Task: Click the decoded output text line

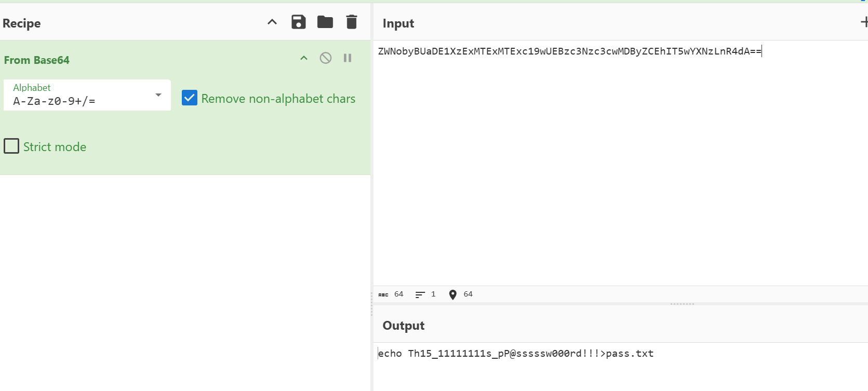Action: click(515, 354)
